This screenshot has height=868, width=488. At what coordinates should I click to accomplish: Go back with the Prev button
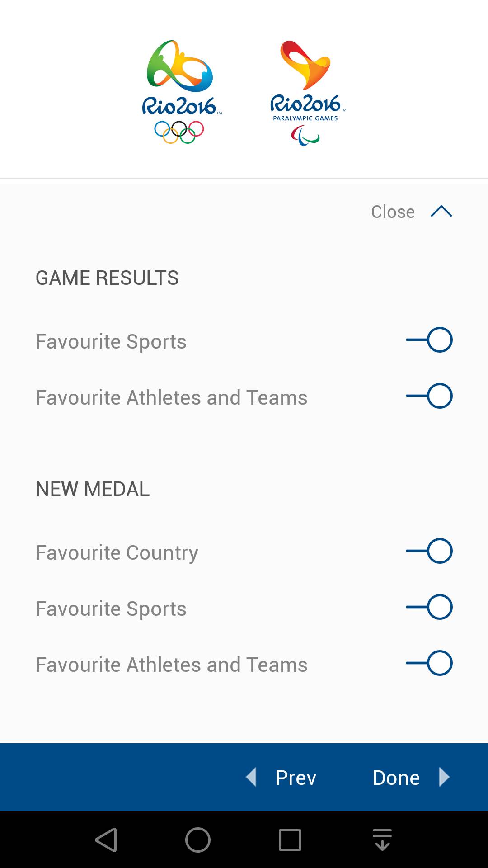pyautogui.click(x=296, y=778)
